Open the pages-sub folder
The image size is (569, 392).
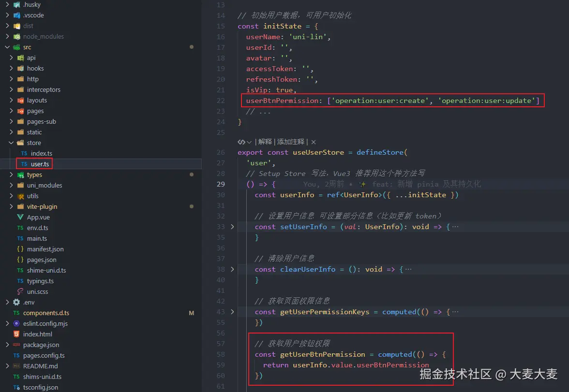pos(42,121)
